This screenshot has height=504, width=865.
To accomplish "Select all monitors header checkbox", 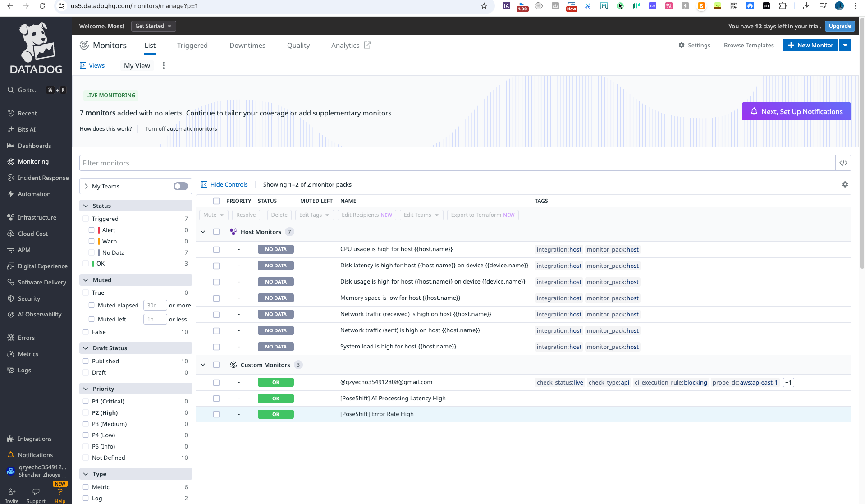I will (x=216, y=201).
